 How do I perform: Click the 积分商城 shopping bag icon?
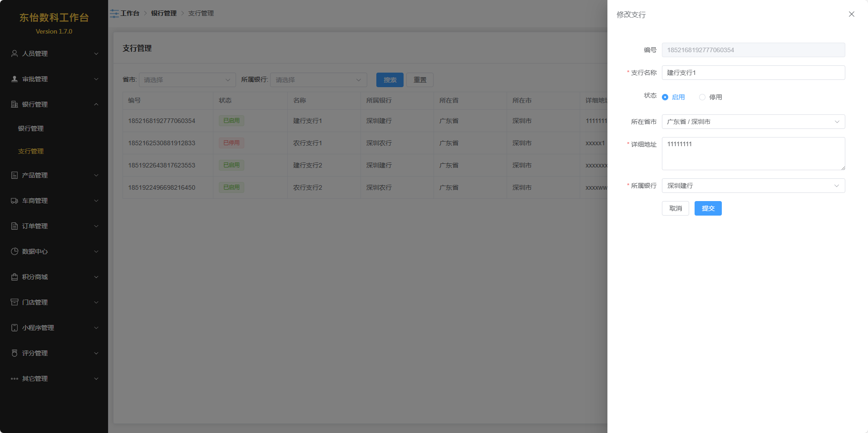pos(15,277)
